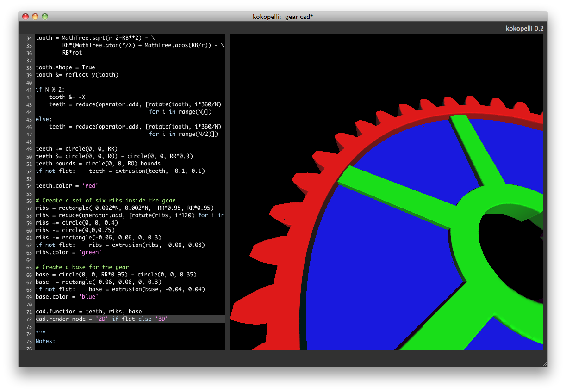Click the window resize grip corner
566x392 pixels.
[x=544, y=363]
